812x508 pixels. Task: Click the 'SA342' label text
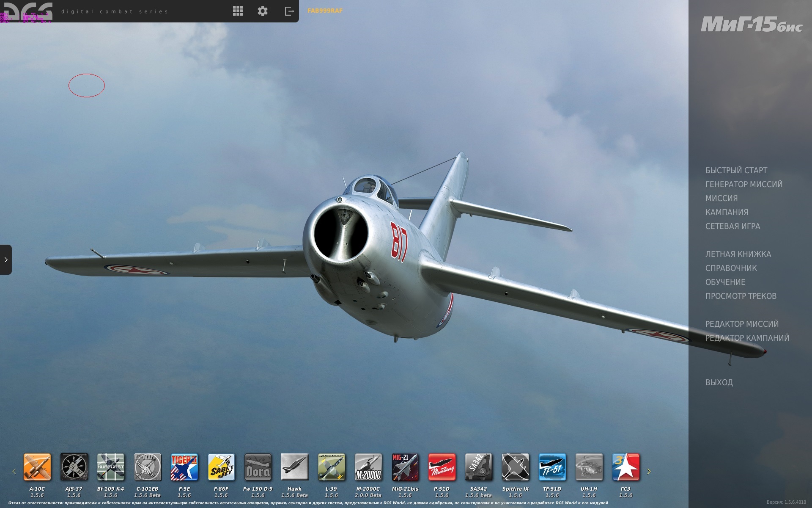(x=478, y=489)
